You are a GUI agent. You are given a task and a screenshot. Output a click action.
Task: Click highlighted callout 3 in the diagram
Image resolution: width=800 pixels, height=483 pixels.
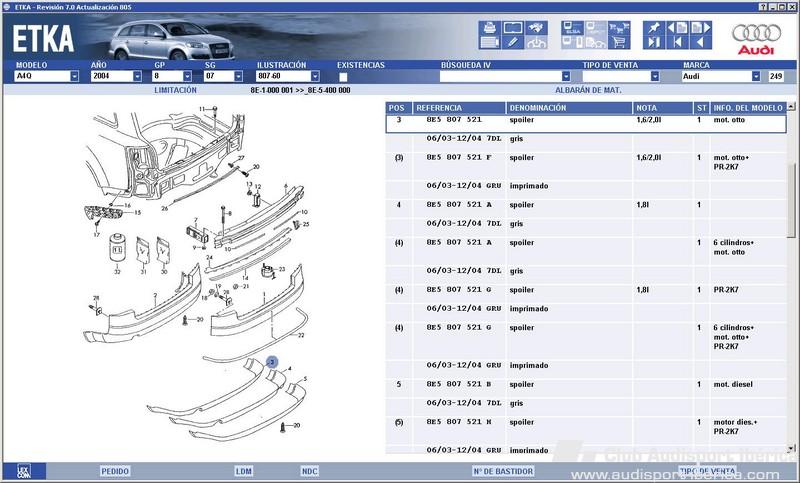coord(272,362)
